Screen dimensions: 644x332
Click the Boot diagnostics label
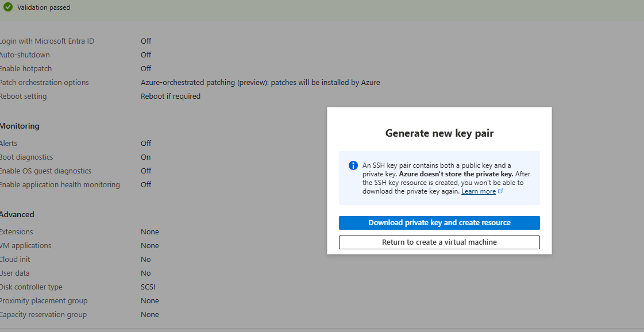[26, 157]
